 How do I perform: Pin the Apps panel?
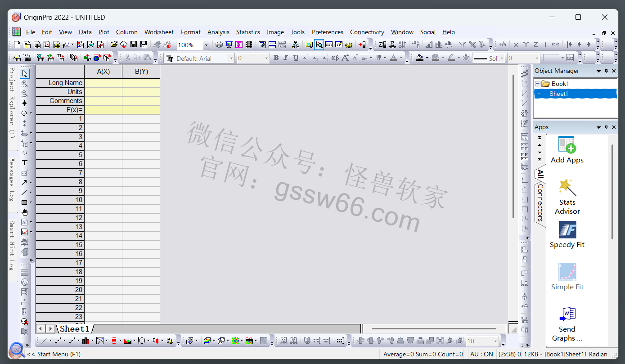[x=606, y=127]
